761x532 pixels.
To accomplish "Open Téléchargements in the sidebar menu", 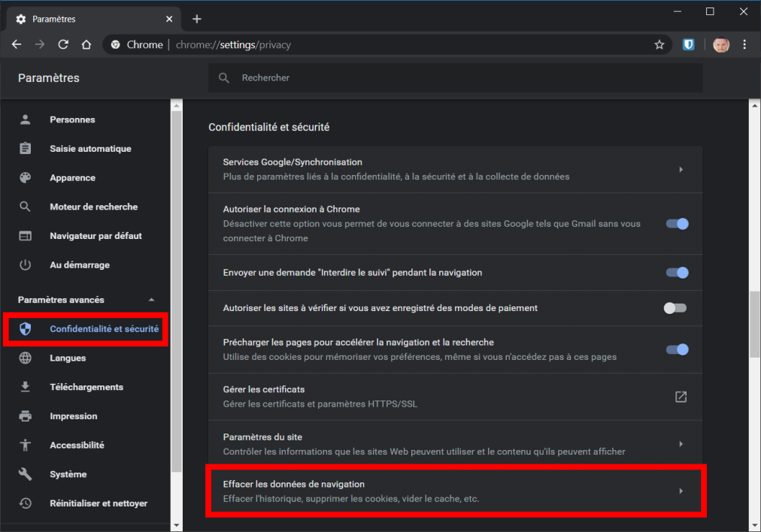I will (86, 387).
